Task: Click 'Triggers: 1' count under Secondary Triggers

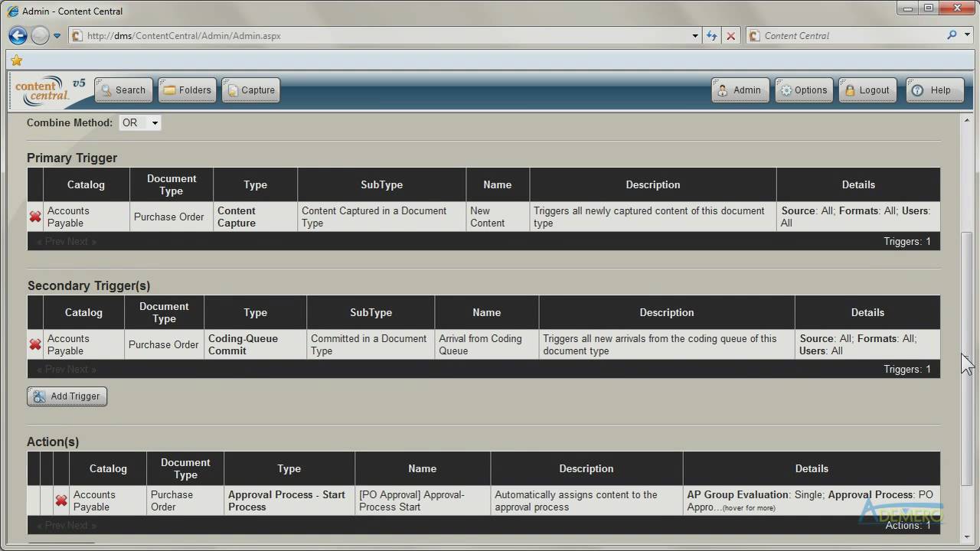Action: [906, 369]
